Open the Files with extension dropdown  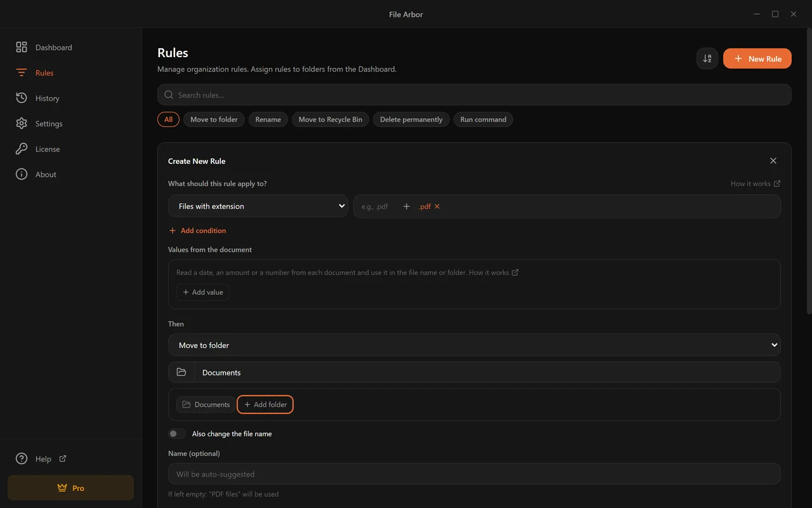point(258,206)
